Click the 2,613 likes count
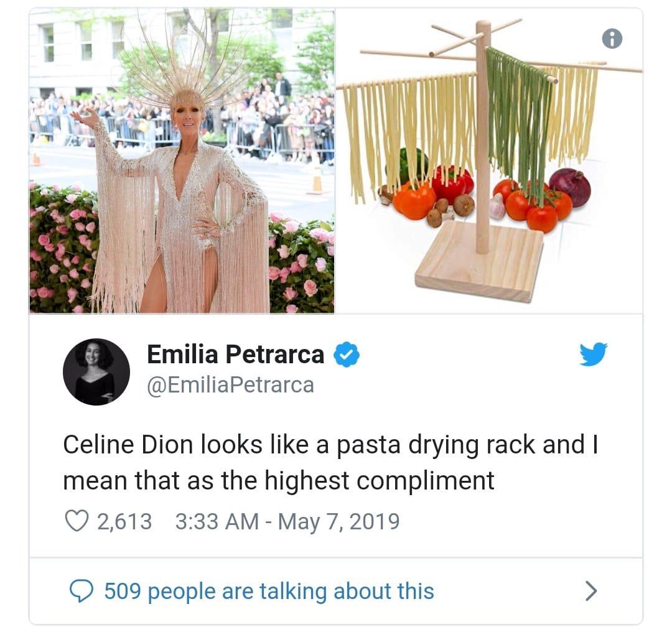 point(124,522)
